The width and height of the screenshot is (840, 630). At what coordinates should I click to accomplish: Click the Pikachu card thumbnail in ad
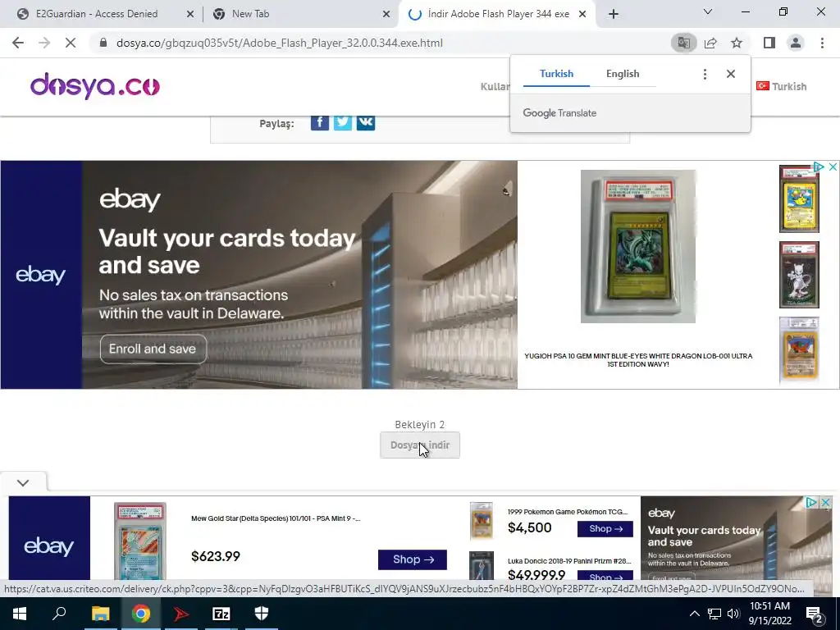pos(799,199)
